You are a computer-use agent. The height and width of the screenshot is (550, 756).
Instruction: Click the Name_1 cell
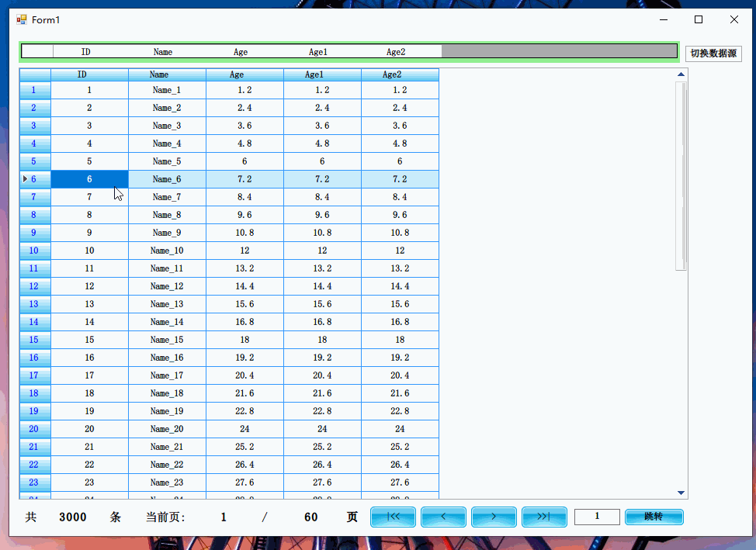[x=168, y=90]
